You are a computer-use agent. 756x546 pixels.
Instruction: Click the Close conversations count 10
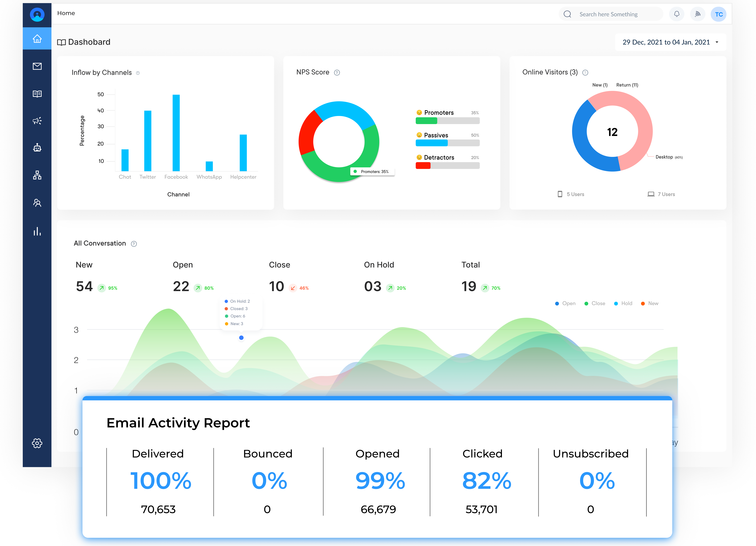[x=276, y=286]
